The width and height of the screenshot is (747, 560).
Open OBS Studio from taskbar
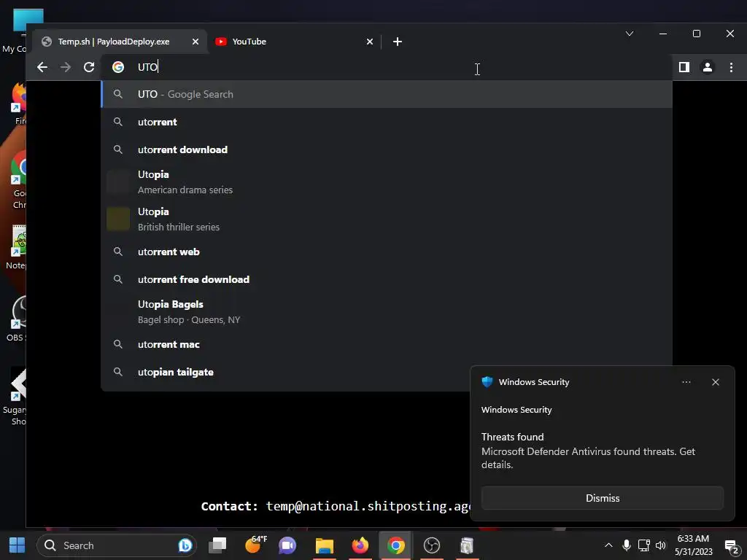click(432, 545)
